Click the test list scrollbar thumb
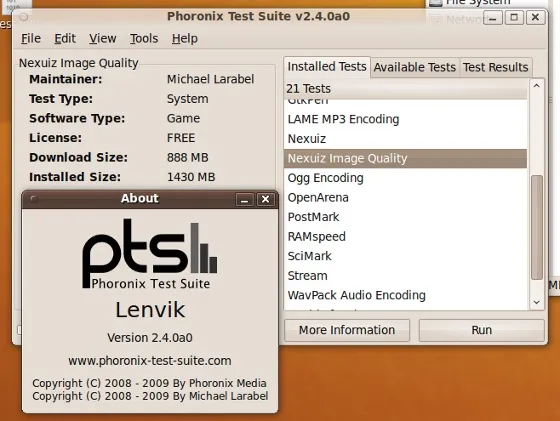This screenshot has width=560, height=421. click(x=537, y=227)
